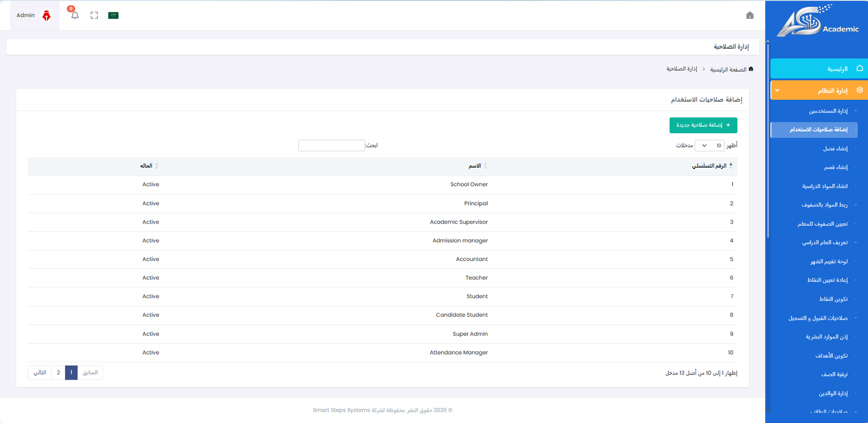The image size is (868, 423).
Task: Click the notification bell icon
Action: pos(75,15)
